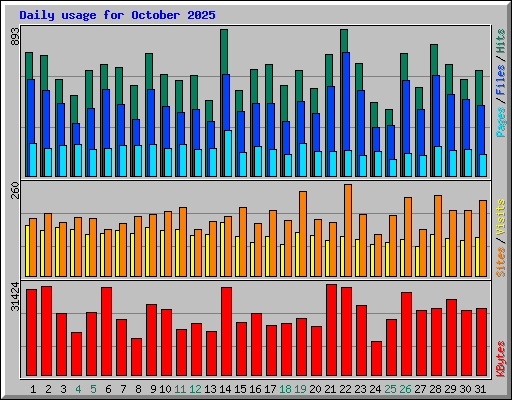512x400 pixels.
Task: Click the green weekend day label 18
Action: coord(285,389)
